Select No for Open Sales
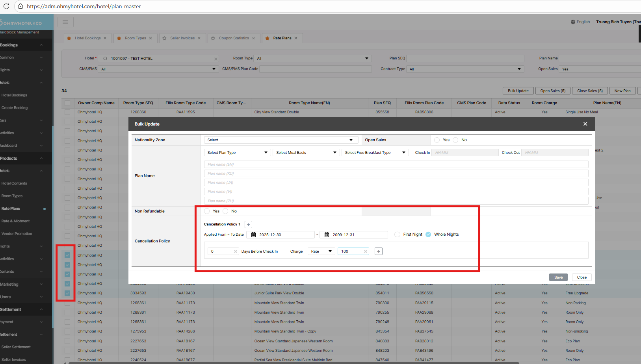 tap(456, 140)
